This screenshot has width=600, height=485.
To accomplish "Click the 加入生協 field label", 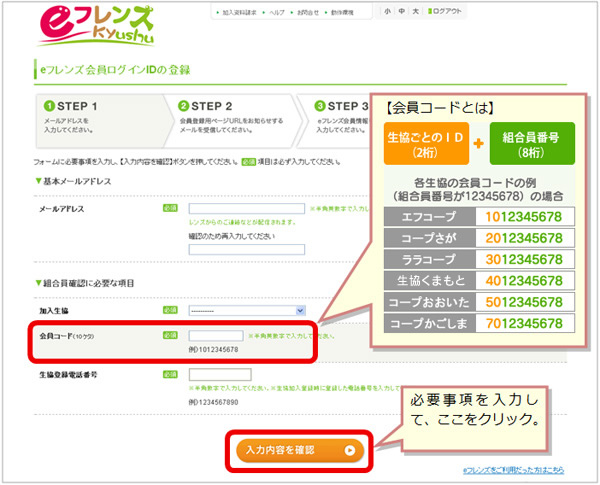I will tap(54, 311).
